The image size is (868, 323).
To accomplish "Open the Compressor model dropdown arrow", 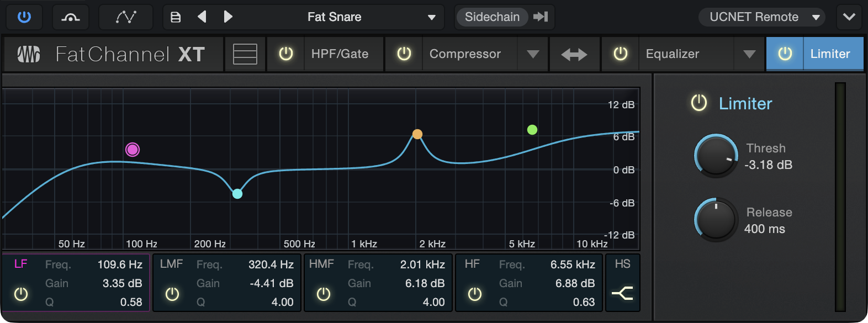I will (533, 54).
